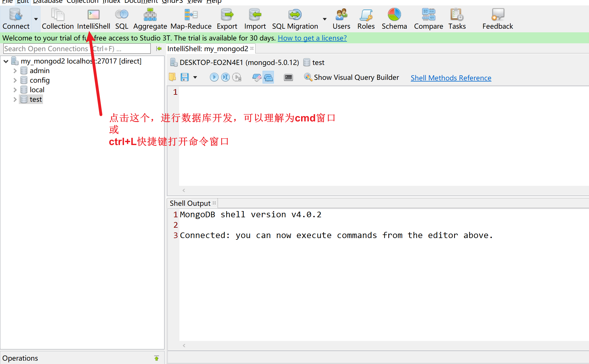Open the Connect dropdown arrow
The image size is (589, 364).
point(36,19)
